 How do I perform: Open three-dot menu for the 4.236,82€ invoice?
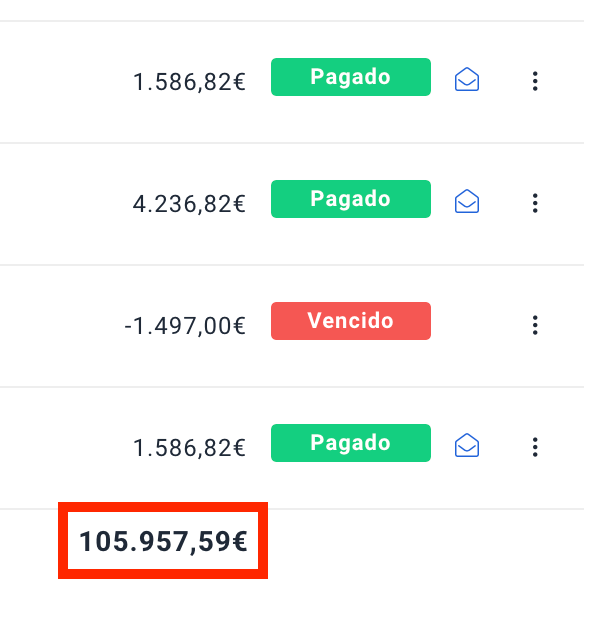click(535, 203)
